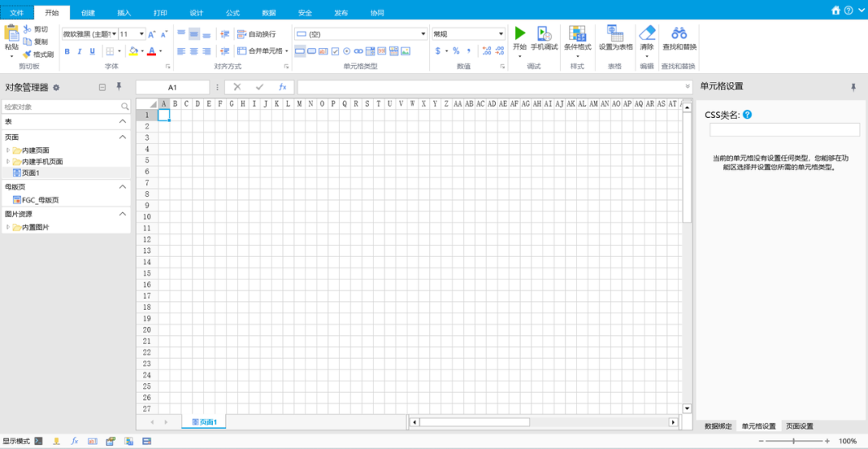Image resolution: width=868 pixels, height=449 pixels.
Task: Apply currency dollar format
Action: (x=438, y=51)
